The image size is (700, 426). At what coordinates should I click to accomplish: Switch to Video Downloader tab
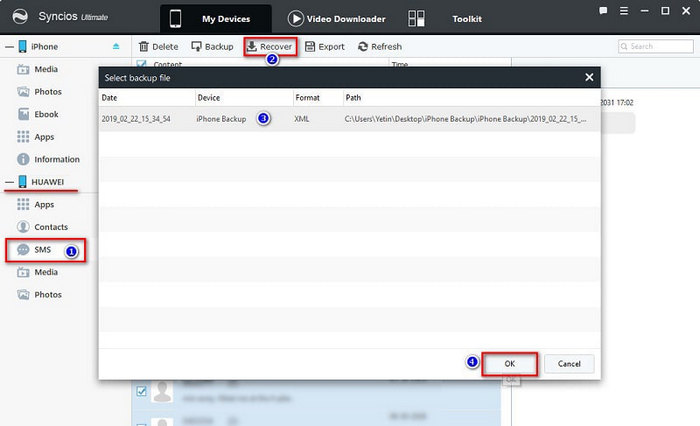[x=337, y=19]
